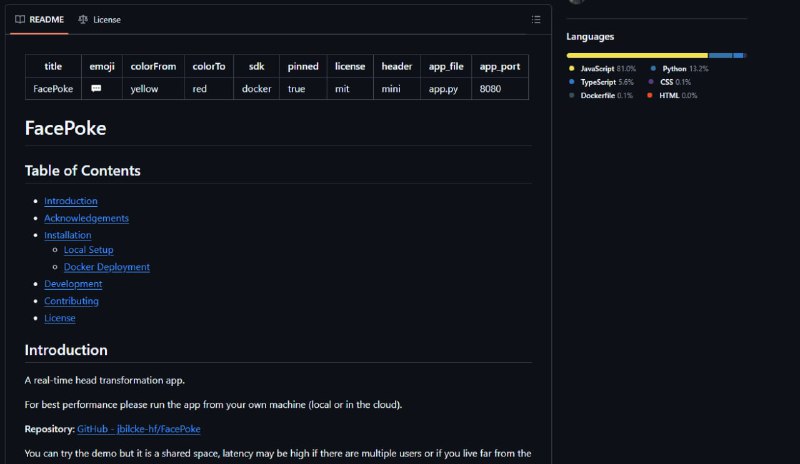Open the Introduction contents link
Screen dimensions: 800x464
click(70, 201)
